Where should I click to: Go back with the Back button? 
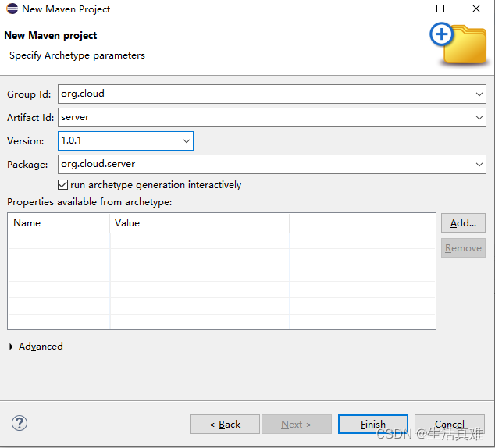225,425
